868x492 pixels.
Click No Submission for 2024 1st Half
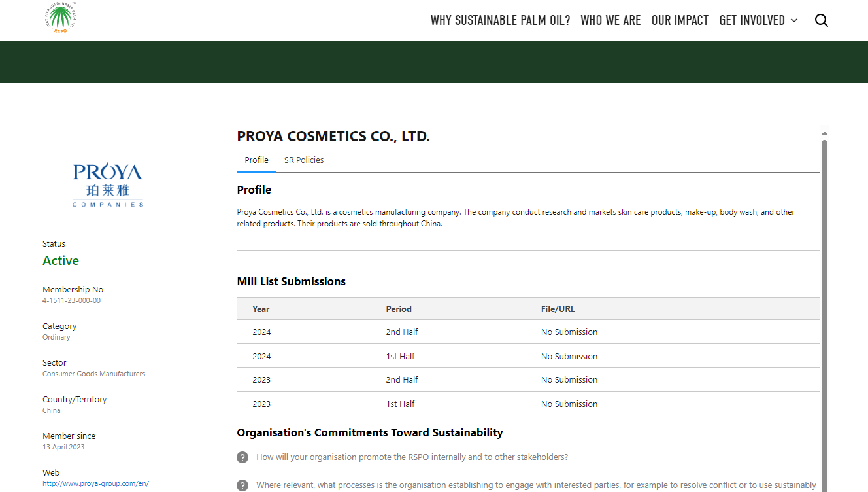[569, 357]
